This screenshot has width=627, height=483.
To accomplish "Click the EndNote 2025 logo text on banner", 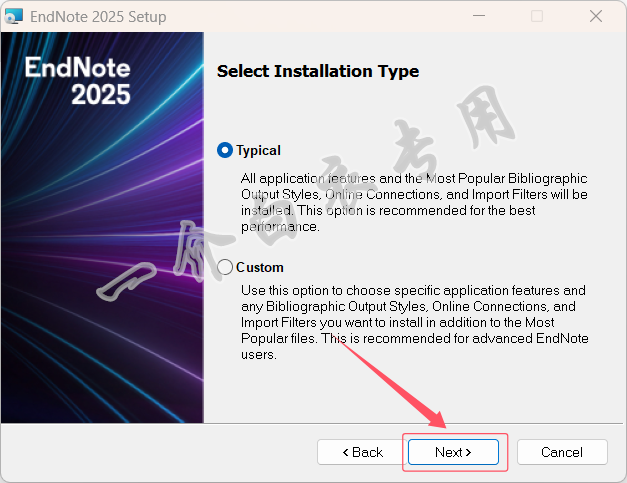I will coord(78,81).
